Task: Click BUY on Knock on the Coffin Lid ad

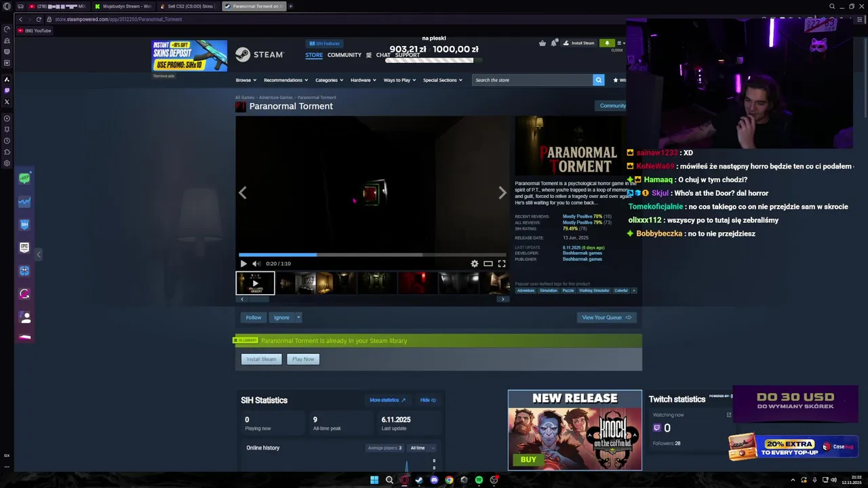Action: click(x=528, y=460)
